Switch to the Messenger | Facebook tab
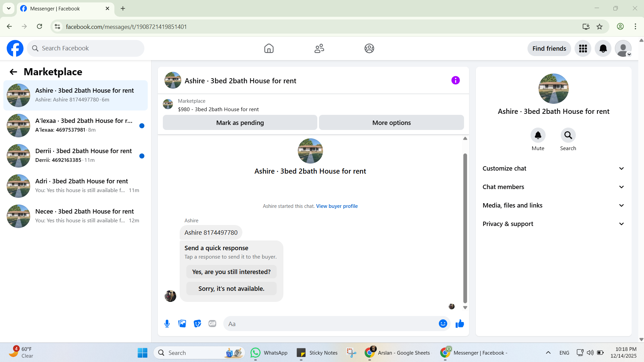Screen dimensions: 644x362 [x=65, y=9]
